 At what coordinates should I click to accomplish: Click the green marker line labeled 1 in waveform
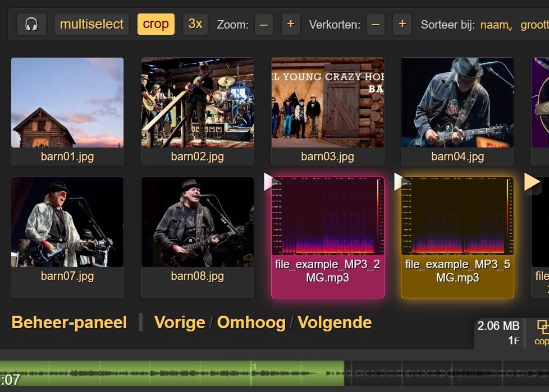(251, 373)
